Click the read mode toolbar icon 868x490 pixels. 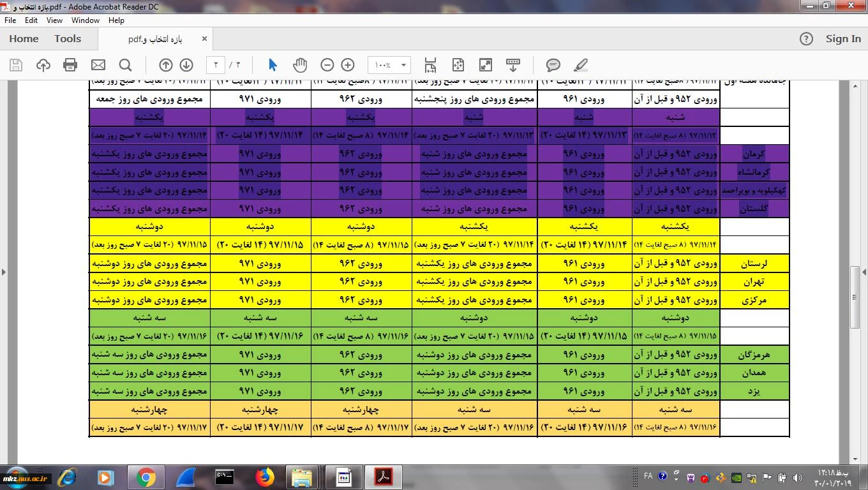click(513, 65)
